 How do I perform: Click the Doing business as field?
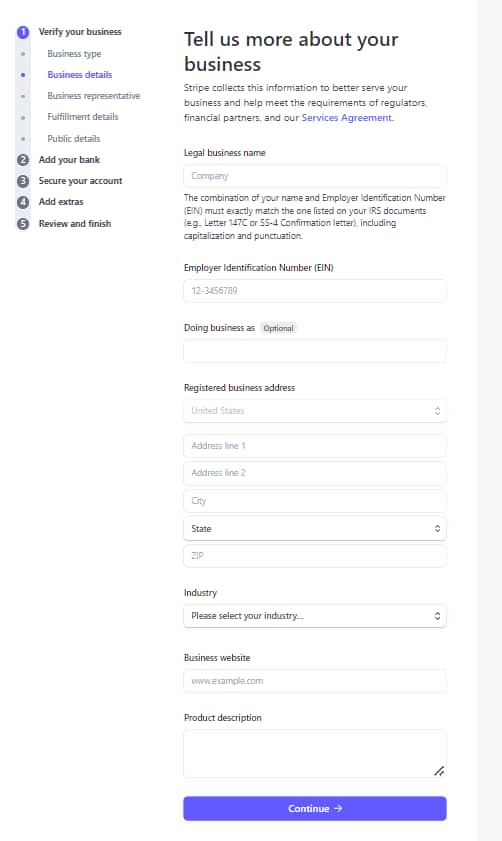click(315, 351)
